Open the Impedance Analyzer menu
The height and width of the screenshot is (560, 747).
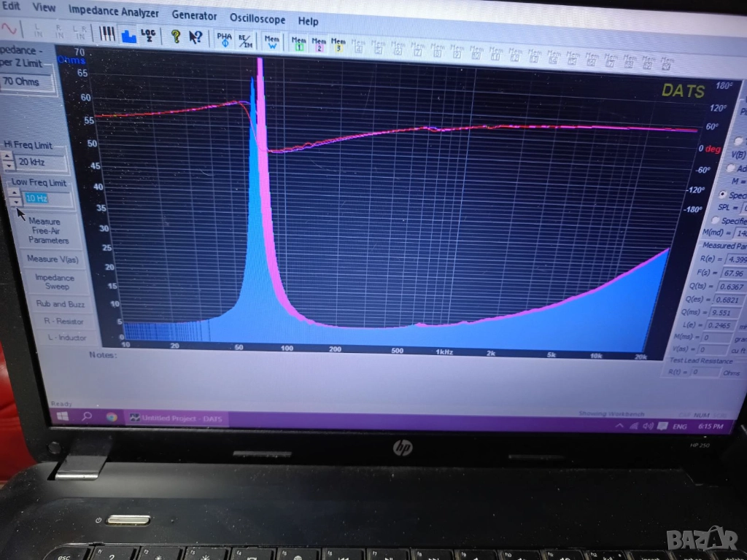tap(113, 11)
